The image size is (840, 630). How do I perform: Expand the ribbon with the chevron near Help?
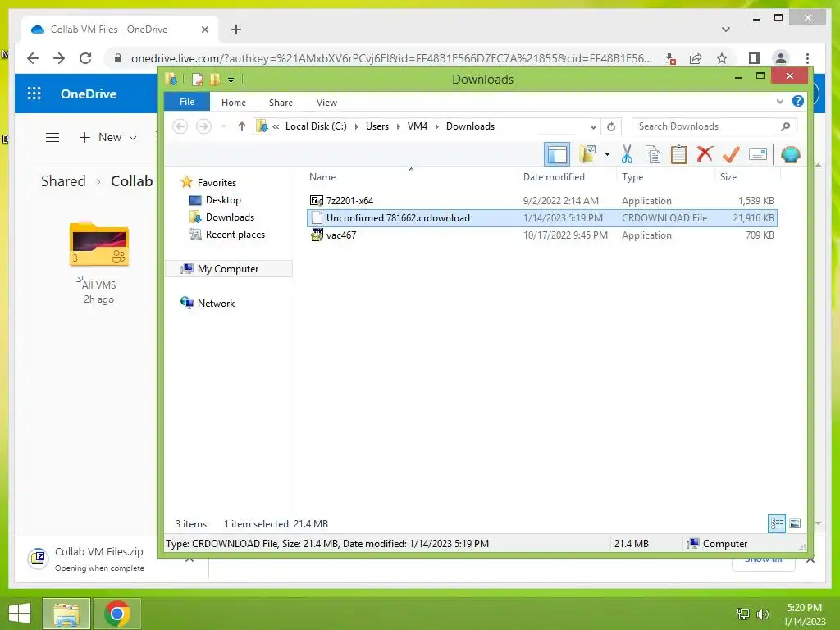coord(780,101)
